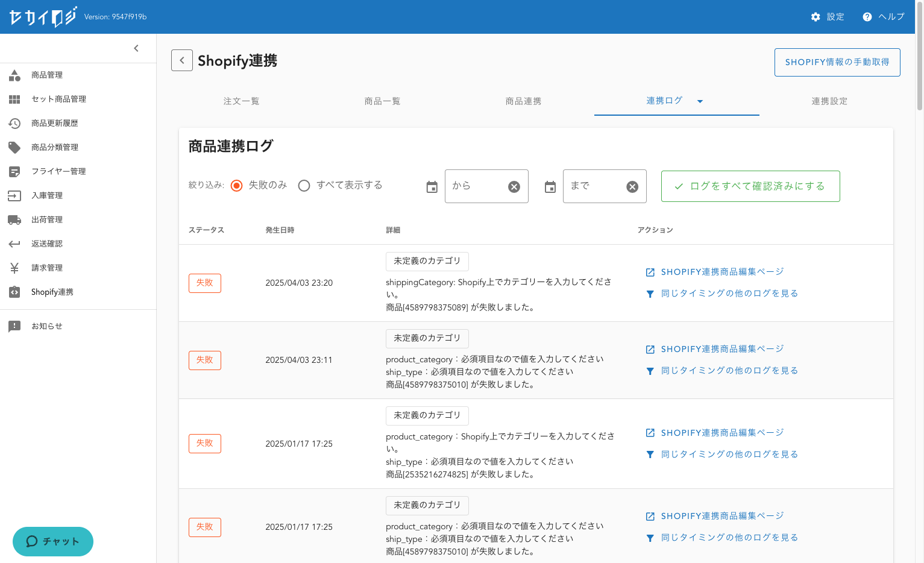Open the calendar icon beside the から field
This screenshot has width=924, height=563.
432,187
